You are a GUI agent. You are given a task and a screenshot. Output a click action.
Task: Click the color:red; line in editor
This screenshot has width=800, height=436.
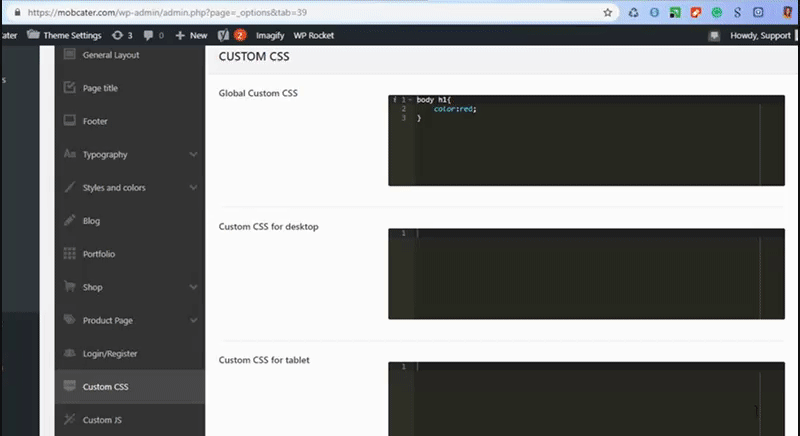tap(455, 109)
